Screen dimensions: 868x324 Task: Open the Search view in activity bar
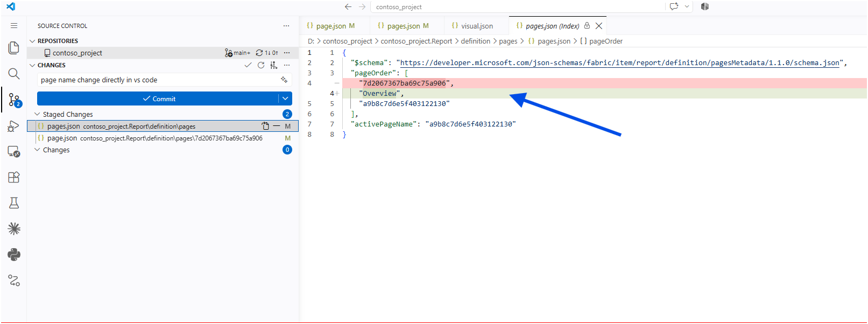point(14,74)
